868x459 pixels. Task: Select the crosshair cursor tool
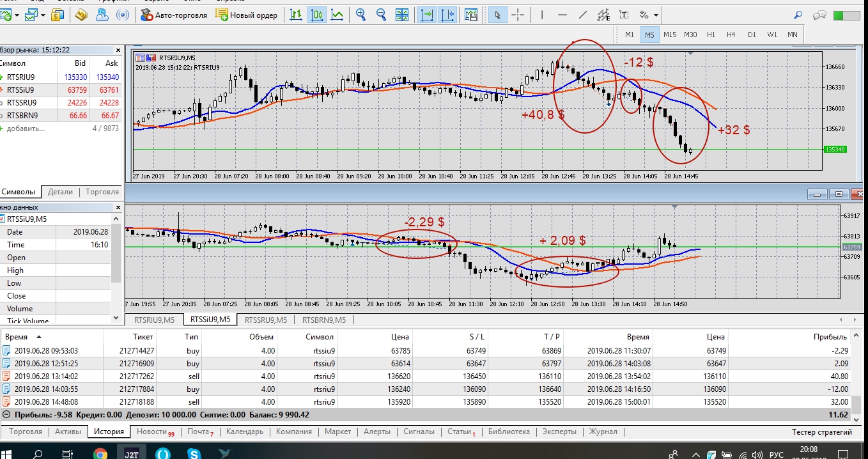pyautogui.click(x=518, y=15)
